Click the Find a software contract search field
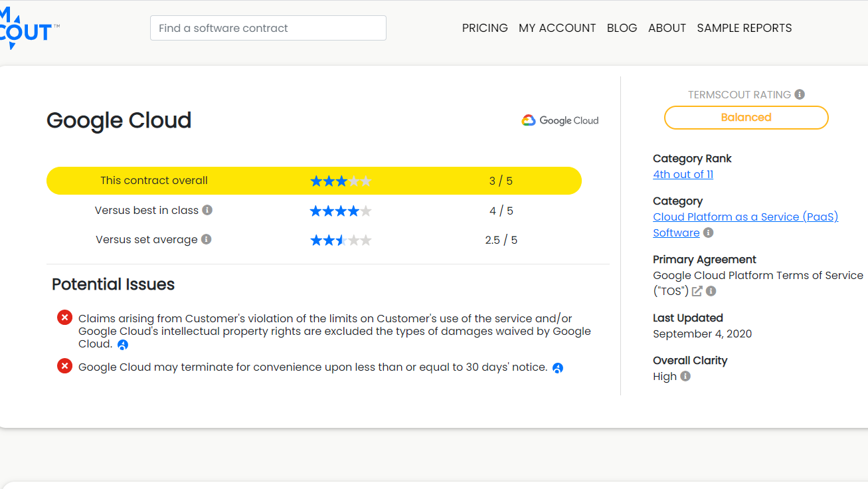 (x=268, y=28)
